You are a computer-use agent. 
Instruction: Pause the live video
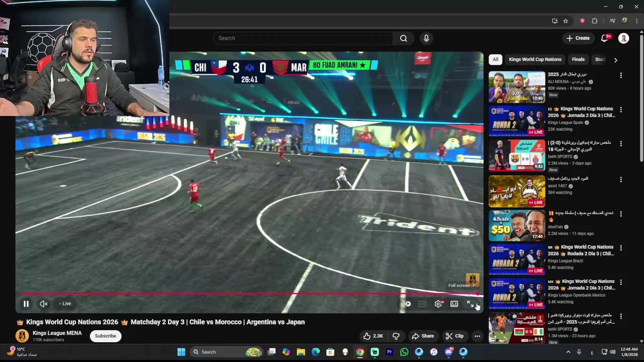(26, 304)
